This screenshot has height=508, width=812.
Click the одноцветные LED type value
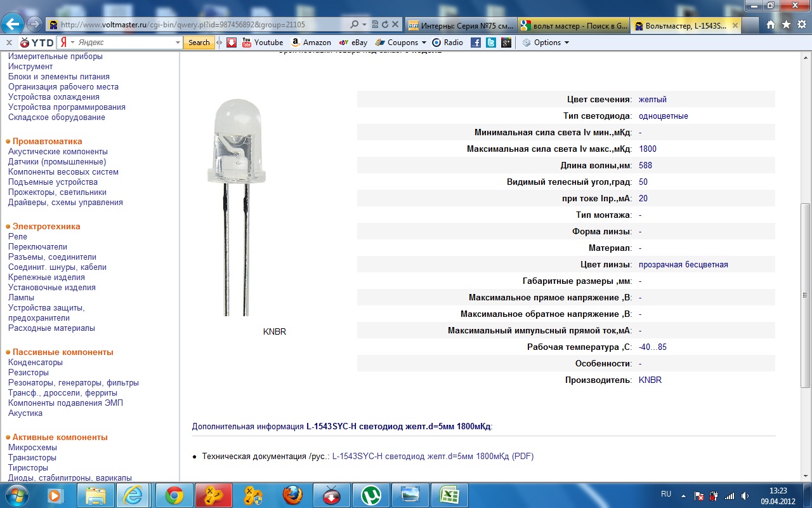tap(664, 116)
